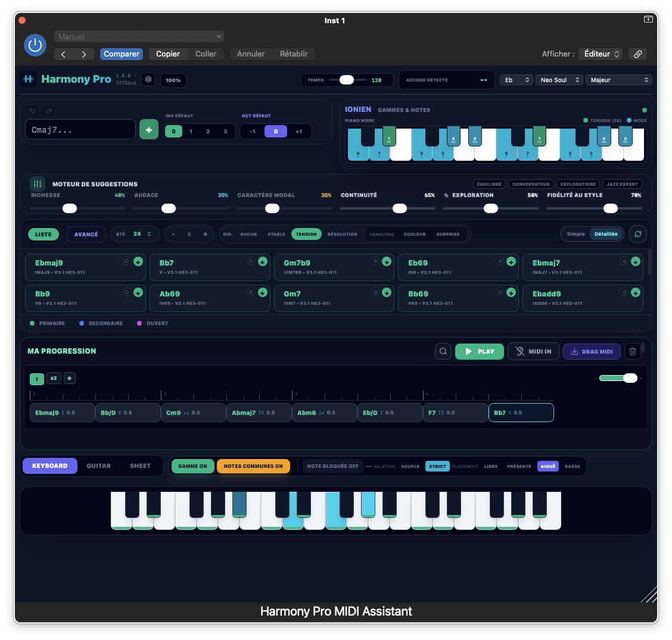
Task: Switch to the SHEET tab
Action: 140,466
